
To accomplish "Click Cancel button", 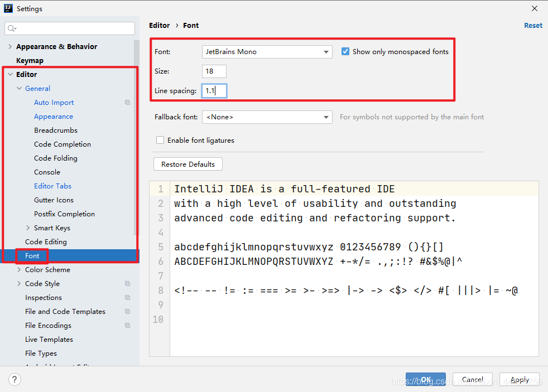I will pyautogui.click(x=473, y=379).
